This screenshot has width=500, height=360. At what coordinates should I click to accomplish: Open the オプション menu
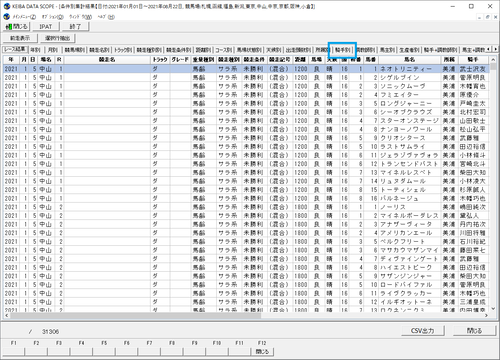(x=52, y=17)
